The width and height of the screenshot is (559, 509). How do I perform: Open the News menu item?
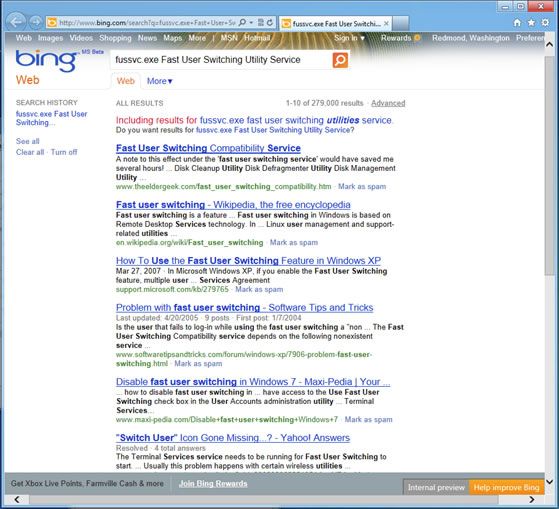(x=147, y=38)
